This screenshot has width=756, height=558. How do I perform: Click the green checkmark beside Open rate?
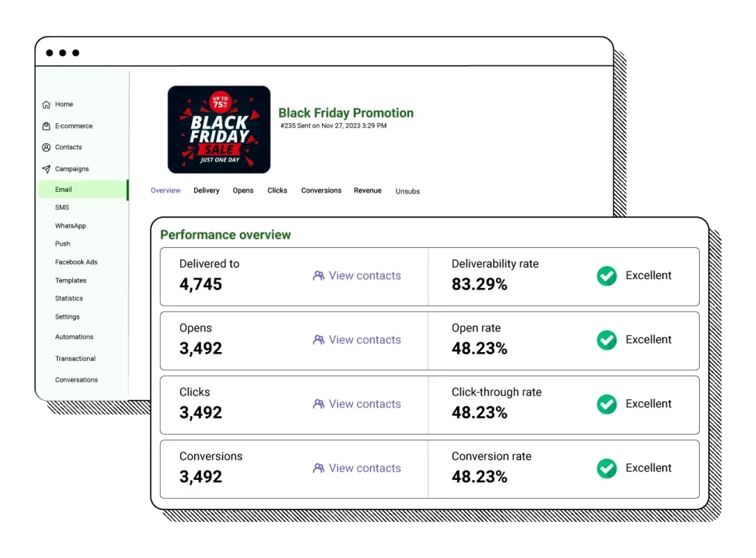[x=606, y=340]
